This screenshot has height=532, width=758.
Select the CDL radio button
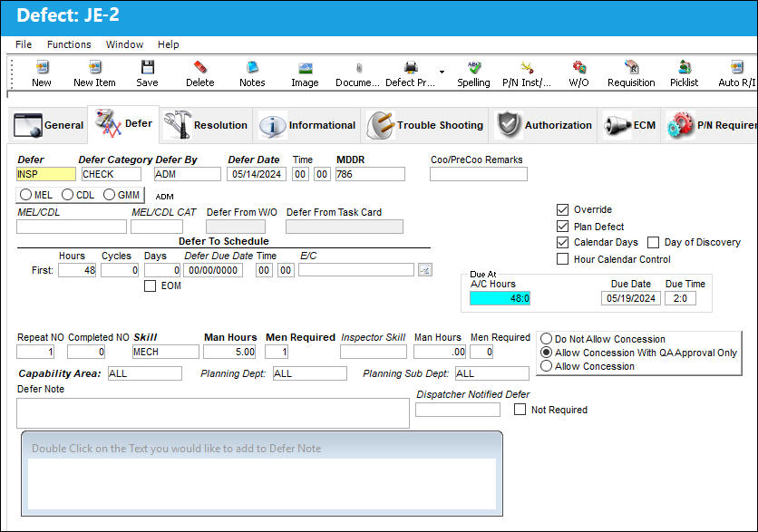(68, 195)
